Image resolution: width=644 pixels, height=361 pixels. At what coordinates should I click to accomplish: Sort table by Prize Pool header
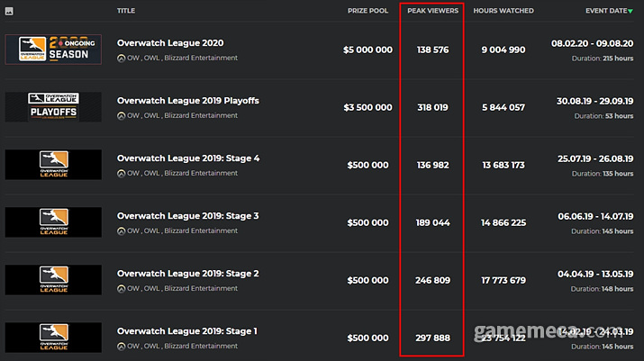(368, 11)
